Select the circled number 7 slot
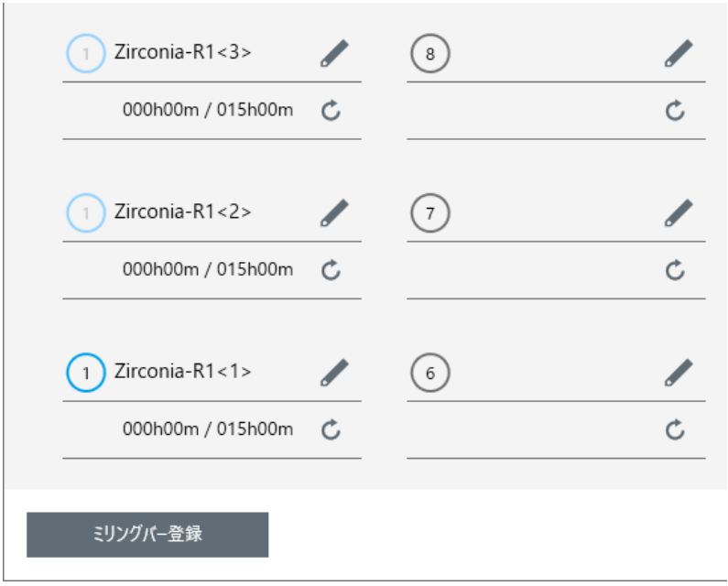This screenshot has width=728, height=586. pos(429,213)
